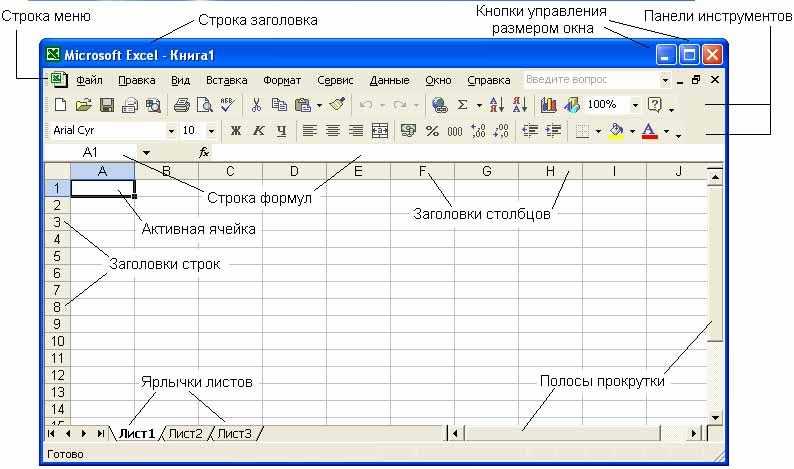Open the font size 10 dropdown
794x469 pixels.
(212, 131)
